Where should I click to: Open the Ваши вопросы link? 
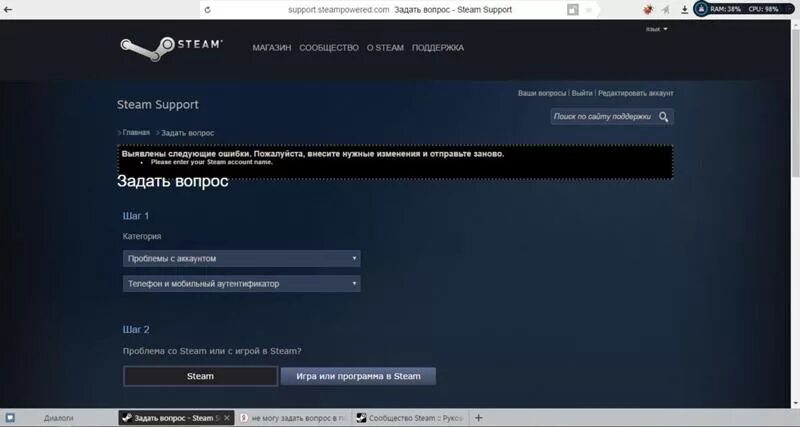[542, 93]
